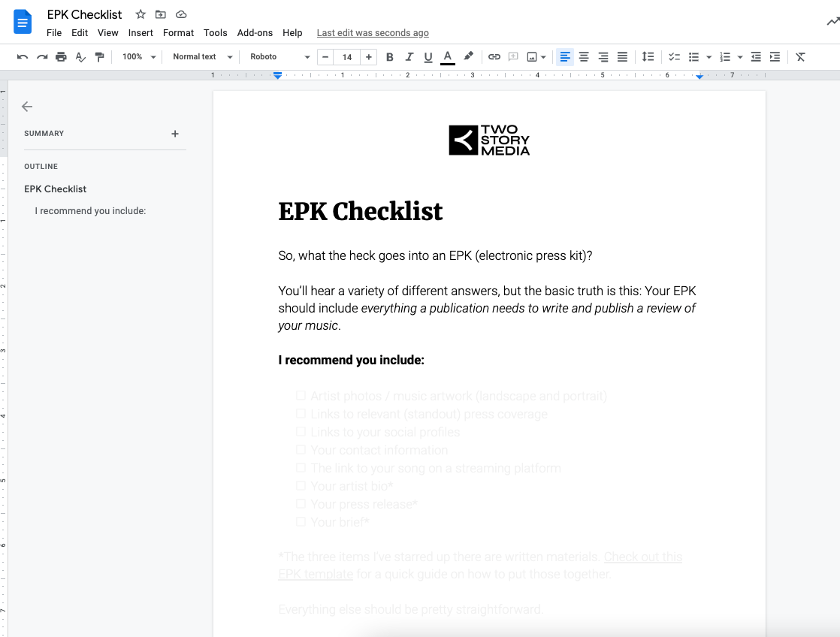Expand the Normal text style dropdown
The height and width of the screenshot is (637, 840).
202,57
